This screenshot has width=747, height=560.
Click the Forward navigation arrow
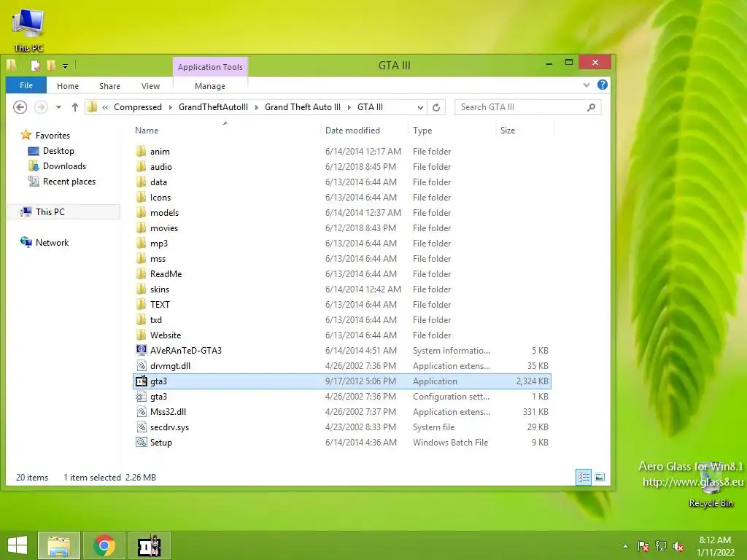(x=41, y=107)
